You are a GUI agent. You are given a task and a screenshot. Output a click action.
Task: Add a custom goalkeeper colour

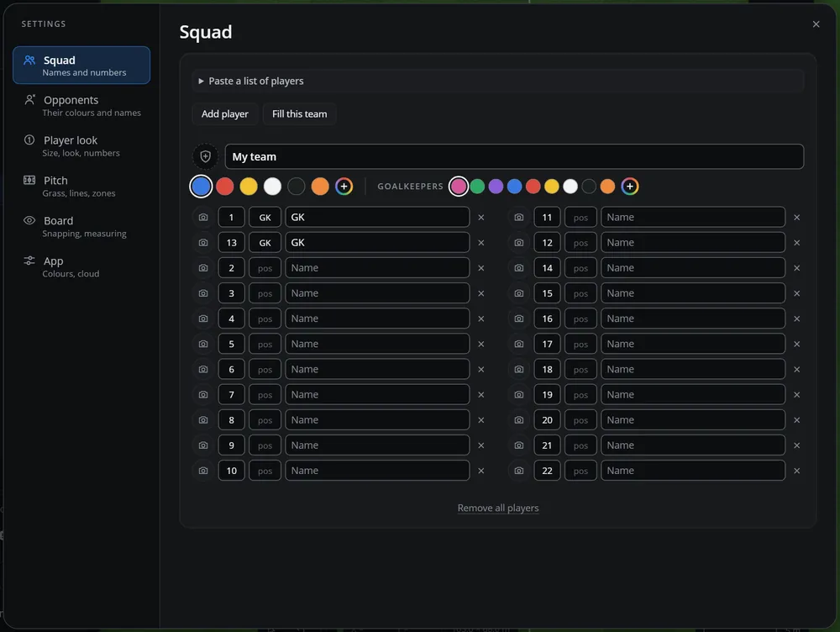click(x=630, y=187)
